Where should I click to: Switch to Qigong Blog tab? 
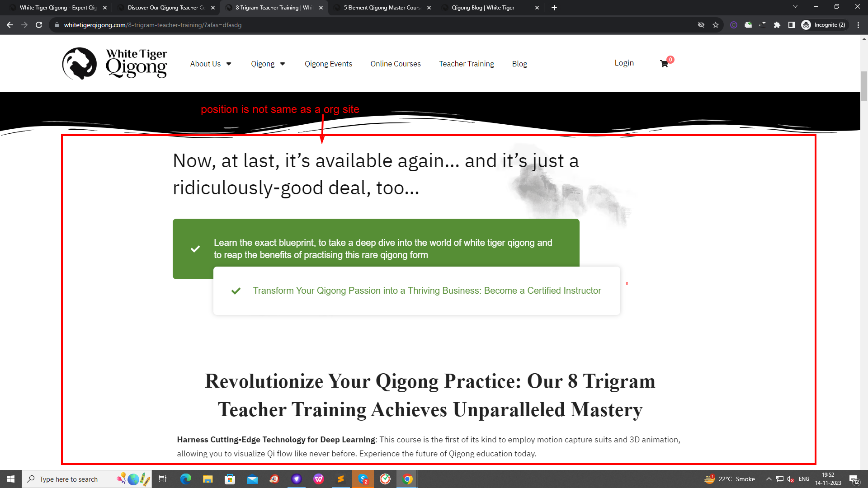pyautogui.click(x=483, y=8)
